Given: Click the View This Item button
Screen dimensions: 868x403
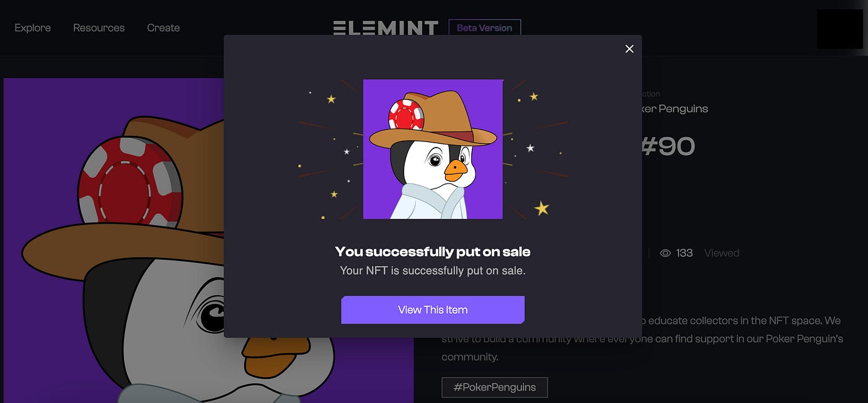Looking at the screenshot, I should click(x=433, y=310).
